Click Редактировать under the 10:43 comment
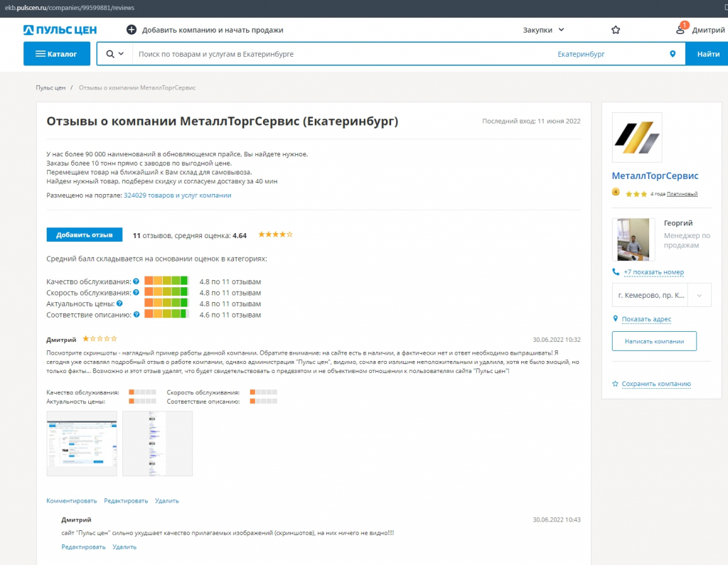 coord(84,547)
